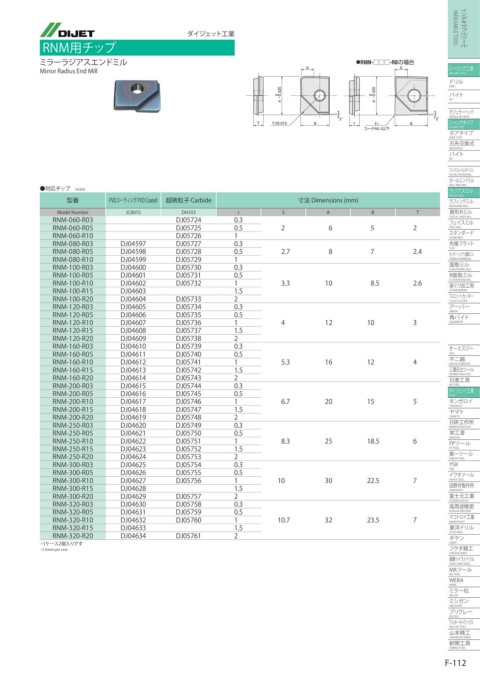The image size is (480, 677).
Task: Click carbide code DJ05733
Action: click(189, 299)
